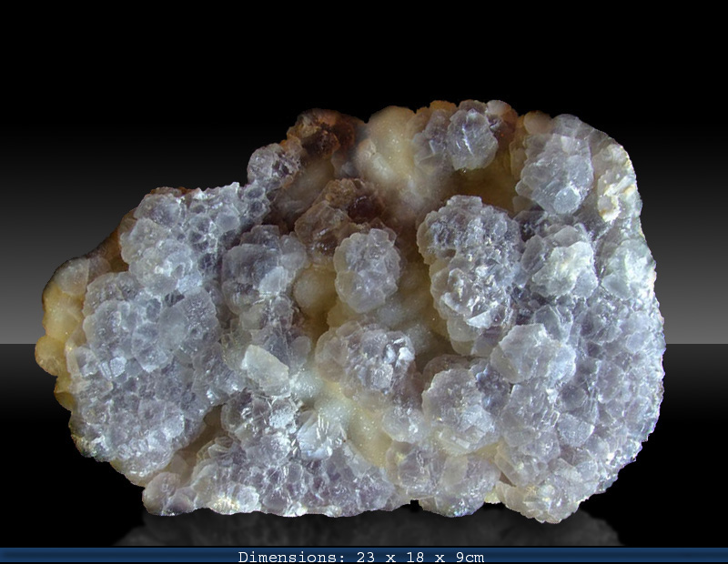Click the 'Dimensions: 23 x 18 x 9cm' caption

pyautogui.click(x=361, y=557)
